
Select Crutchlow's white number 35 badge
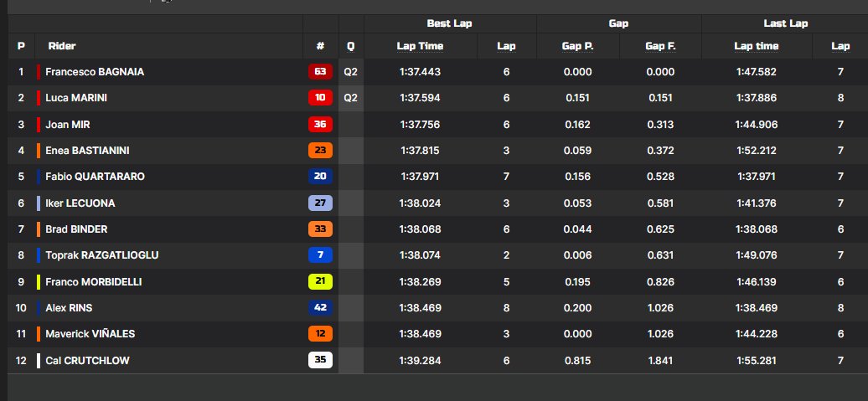click(x=320, y=360)
